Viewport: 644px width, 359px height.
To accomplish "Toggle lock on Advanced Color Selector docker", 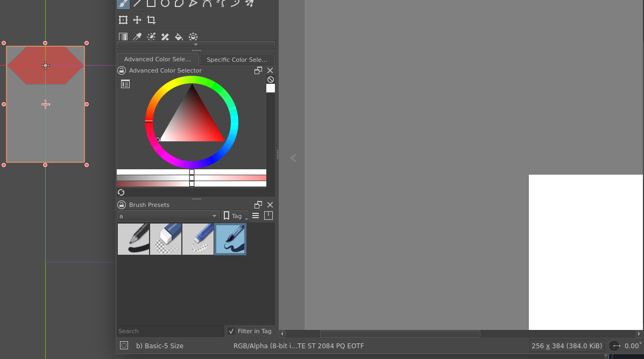I will [122, 70].
